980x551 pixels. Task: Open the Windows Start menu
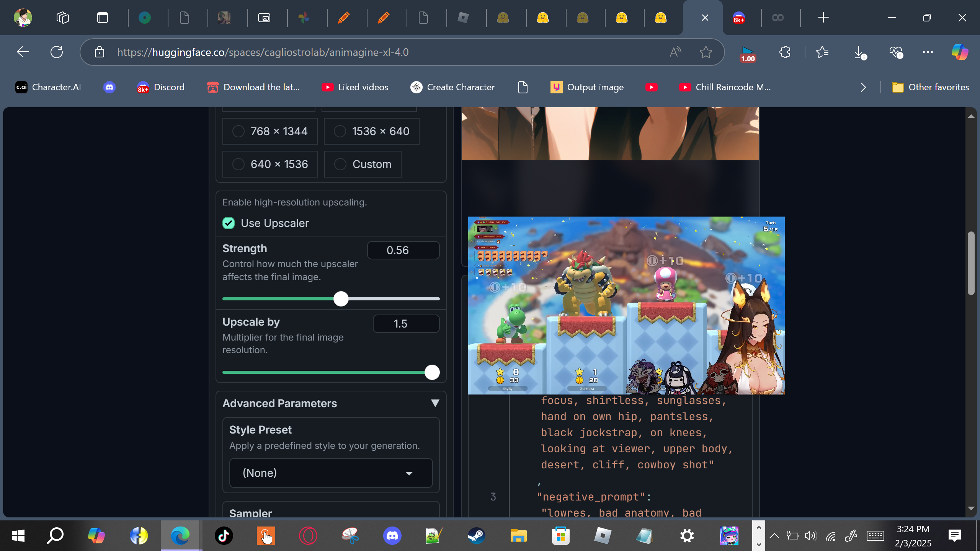(x=18, y=536)
